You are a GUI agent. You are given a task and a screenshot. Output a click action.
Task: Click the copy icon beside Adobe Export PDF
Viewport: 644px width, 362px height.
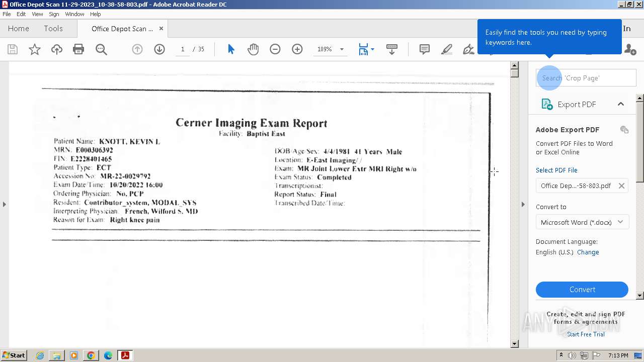click(x=624, y=130)
